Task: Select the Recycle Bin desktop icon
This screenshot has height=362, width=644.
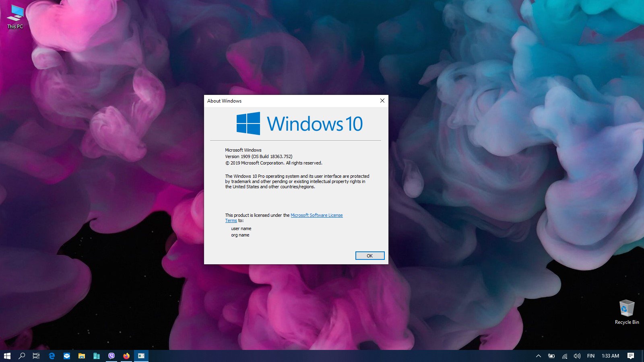Action: point(627,313)
